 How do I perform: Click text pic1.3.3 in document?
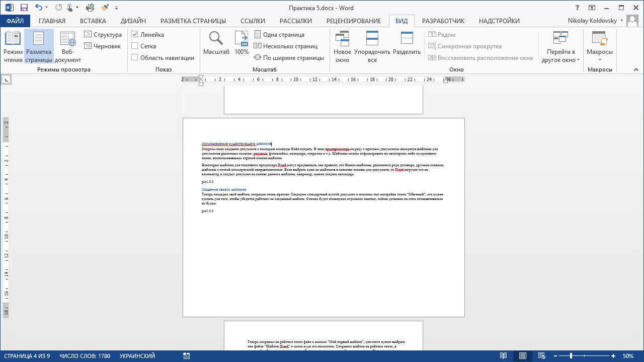[208, 211]
